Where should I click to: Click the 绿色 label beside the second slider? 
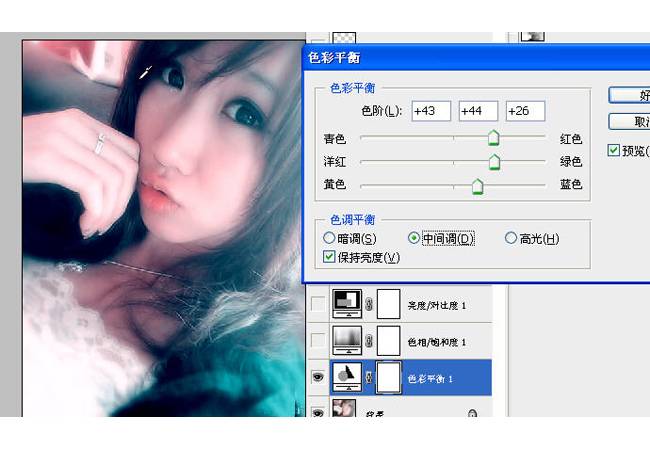(571, 162)
